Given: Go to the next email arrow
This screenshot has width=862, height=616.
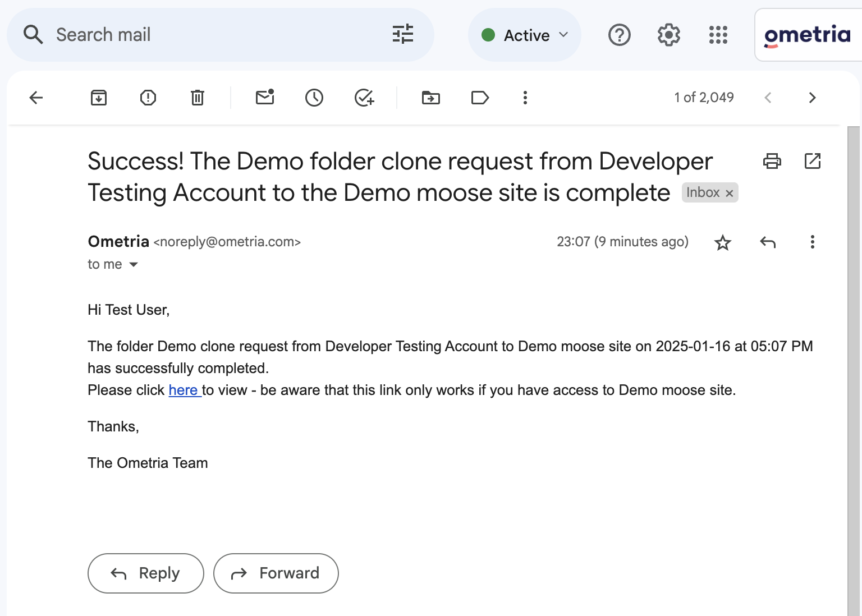Looking at the screenshot, I should coord(812,98).
